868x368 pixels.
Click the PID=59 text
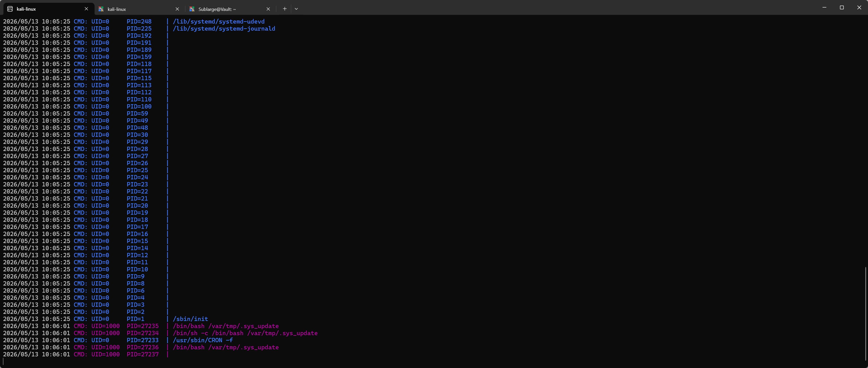(137, 114)
